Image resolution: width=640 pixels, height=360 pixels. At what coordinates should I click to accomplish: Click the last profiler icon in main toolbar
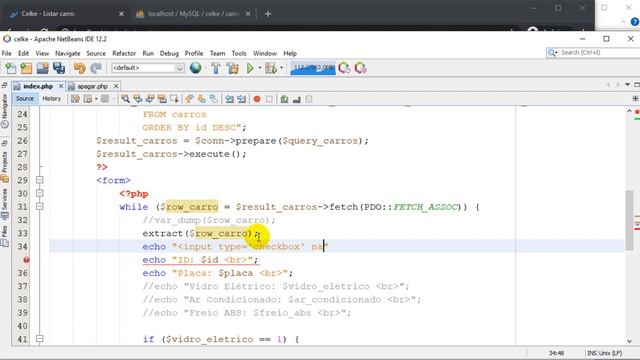click(x=360, y=68)
